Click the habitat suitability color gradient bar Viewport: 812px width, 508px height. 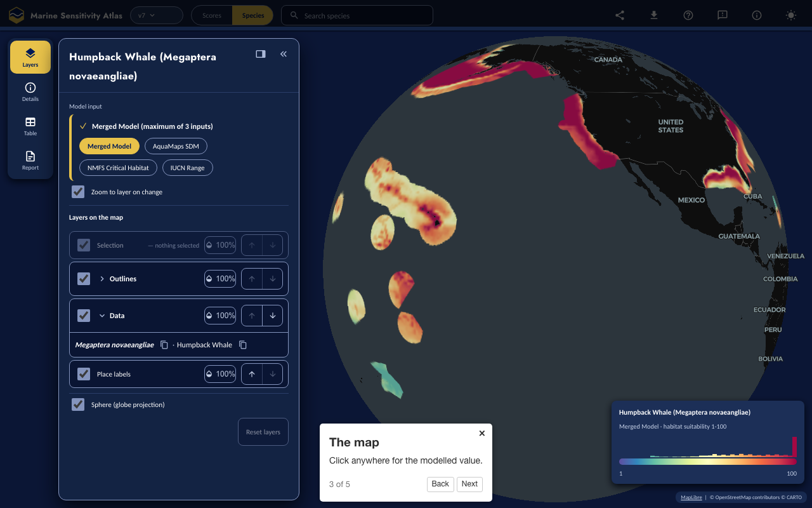pyautogui.click(x=708, y=462)
